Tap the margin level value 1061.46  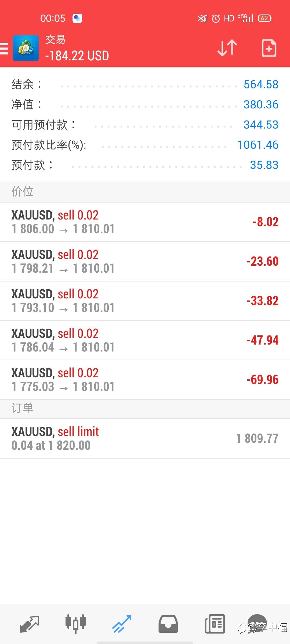click(258, 145)
